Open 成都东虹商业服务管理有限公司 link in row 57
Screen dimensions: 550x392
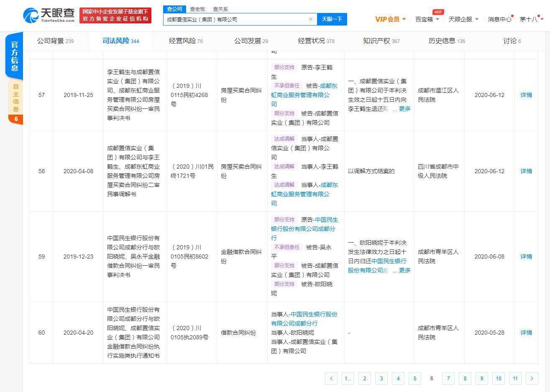304,95
